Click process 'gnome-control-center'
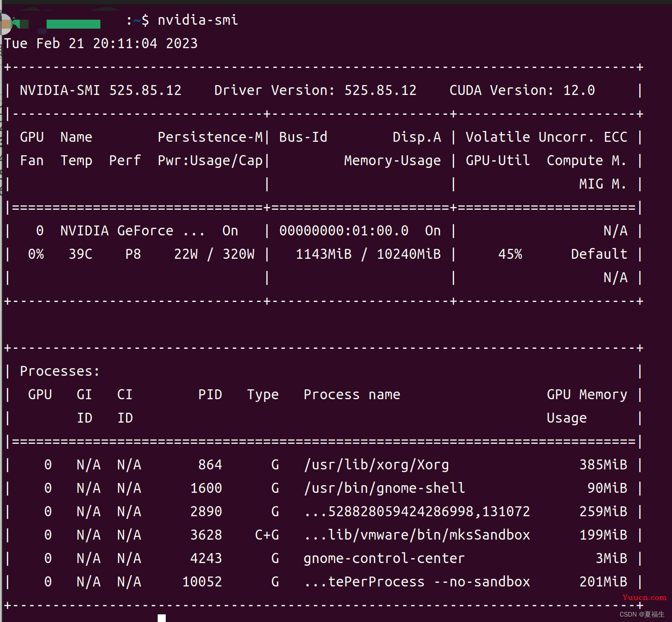Screen dimensions: 672x622 (384, 558)
